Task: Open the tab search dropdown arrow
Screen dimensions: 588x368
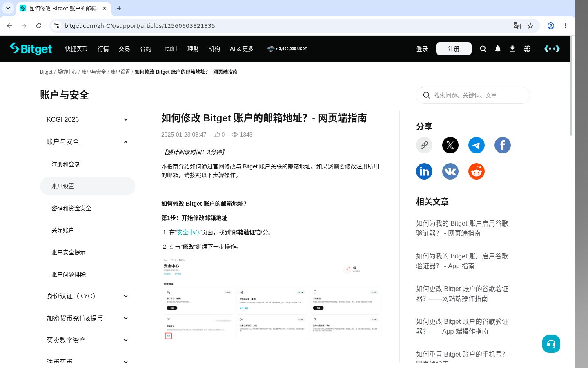Action: (8, 8)
